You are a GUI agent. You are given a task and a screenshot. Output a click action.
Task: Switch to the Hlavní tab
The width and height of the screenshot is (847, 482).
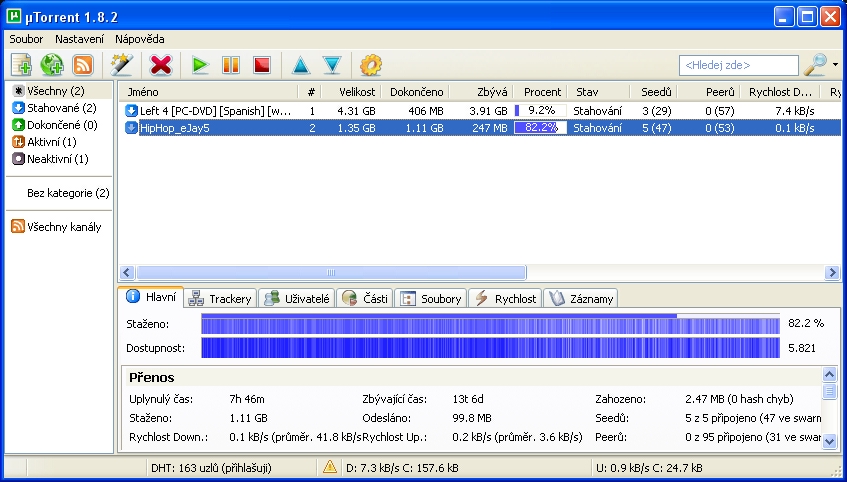[x=152, y=297]
